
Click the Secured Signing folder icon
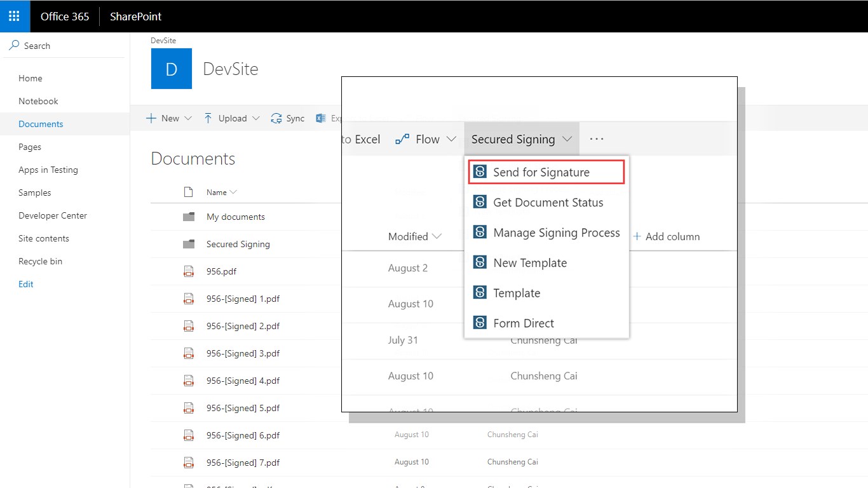[x=189, y=244]
